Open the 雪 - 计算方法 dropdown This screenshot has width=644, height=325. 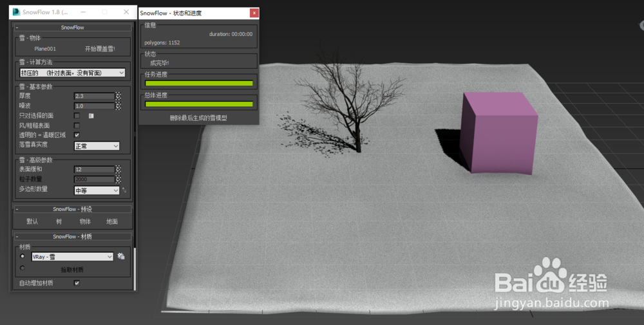pyautogui.click(x=72, y=73)
